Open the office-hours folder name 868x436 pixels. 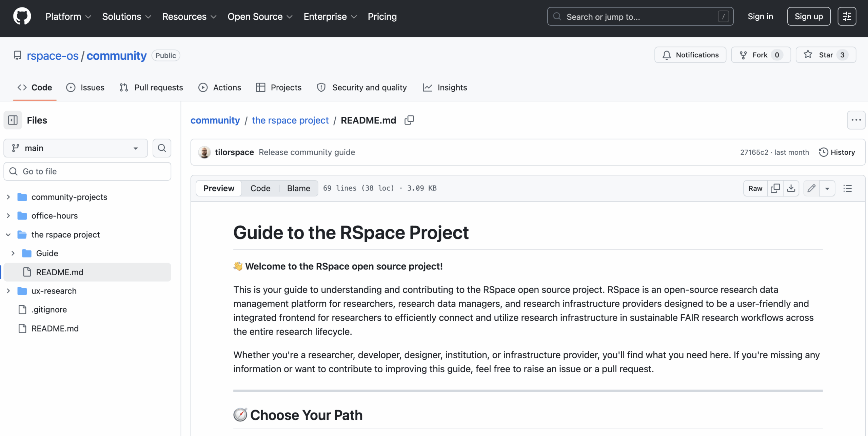(x=55, y=215)
